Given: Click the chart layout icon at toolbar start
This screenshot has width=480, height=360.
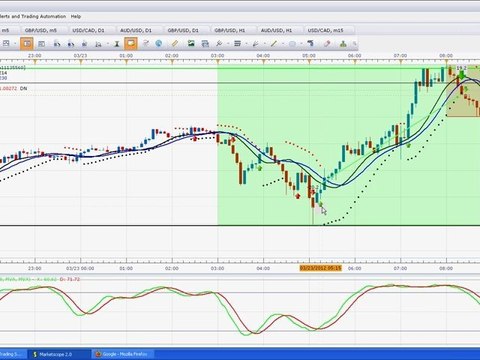Looking at the screenshot, I should 6,44.
